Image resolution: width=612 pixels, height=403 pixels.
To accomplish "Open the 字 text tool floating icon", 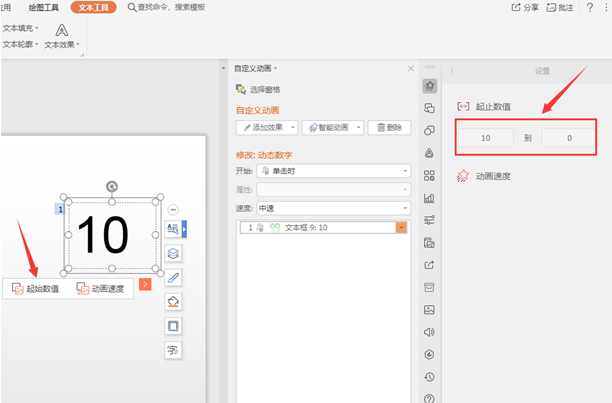I will click(x=173, y=350).
